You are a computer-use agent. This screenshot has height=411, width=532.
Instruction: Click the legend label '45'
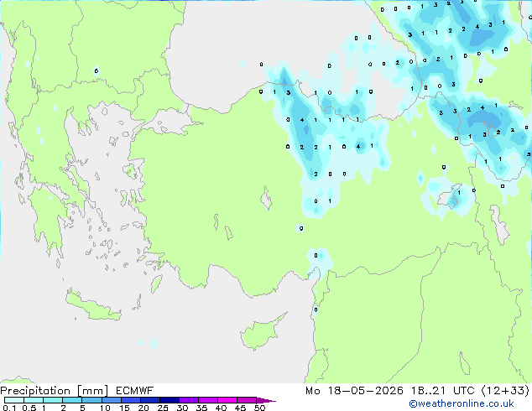pos(240,408)
